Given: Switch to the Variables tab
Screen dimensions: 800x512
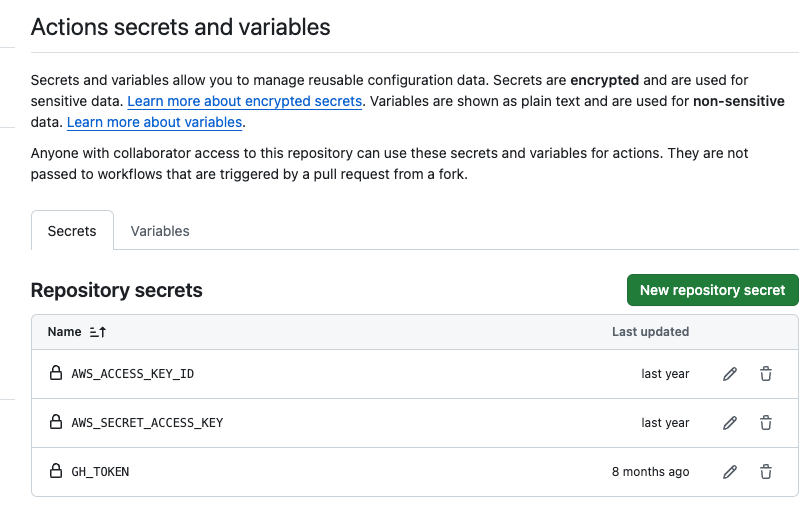Looking at the screenshot, I should tap(160, 231).
